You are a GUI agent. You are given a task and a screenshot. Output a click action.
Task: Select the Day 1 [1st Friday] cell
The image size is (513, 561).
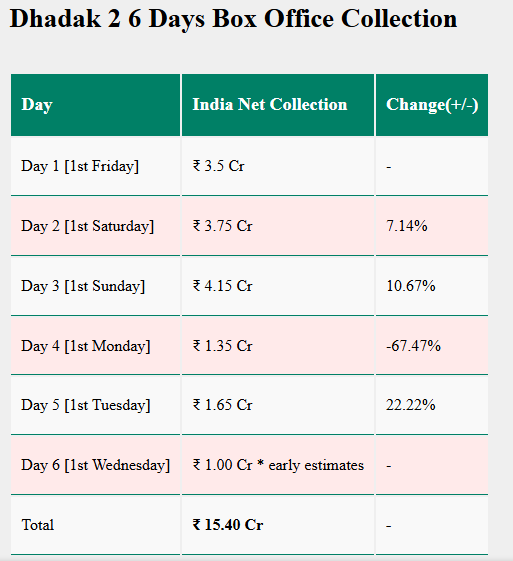click(x=95, y=166)
